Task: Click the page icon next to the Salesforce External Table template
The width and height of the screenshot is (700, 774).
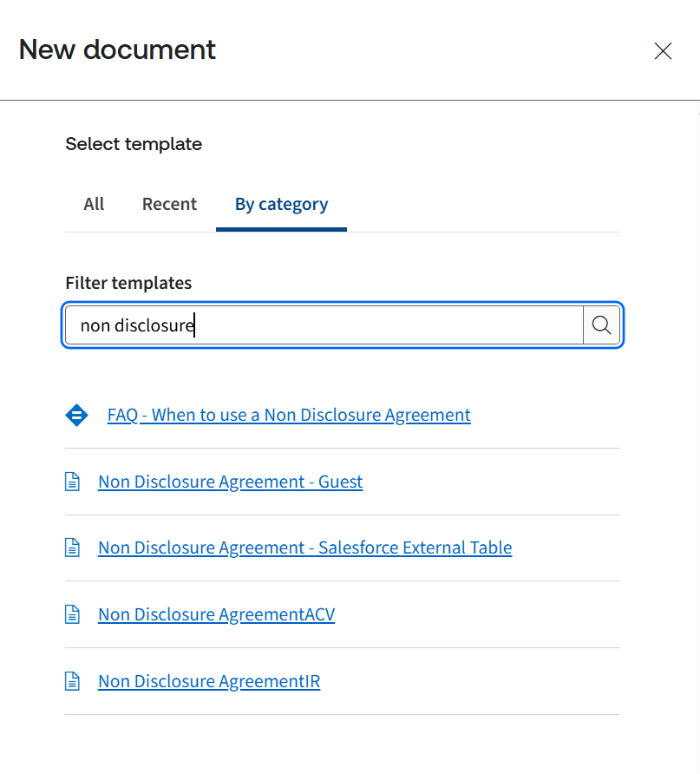Action: point(73,547)
